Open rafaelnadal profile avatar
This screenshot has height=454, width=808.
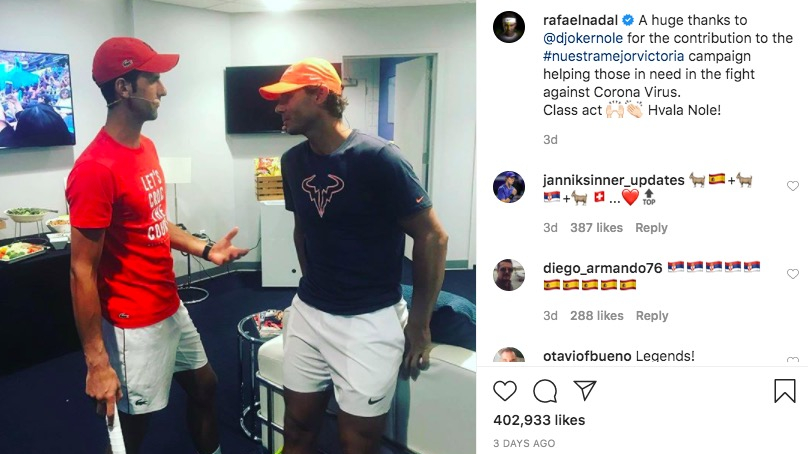509,26
